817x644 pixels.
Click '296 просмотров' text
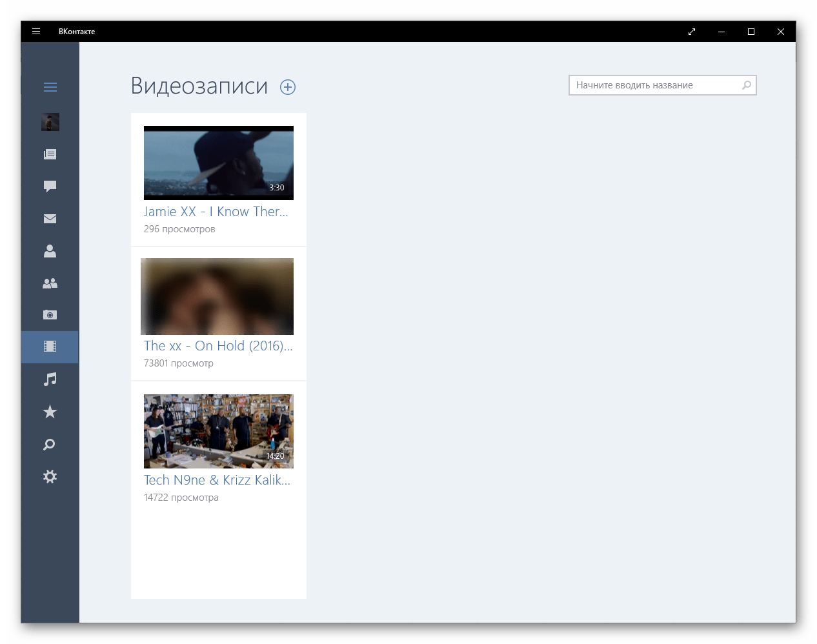click(179, 229)
